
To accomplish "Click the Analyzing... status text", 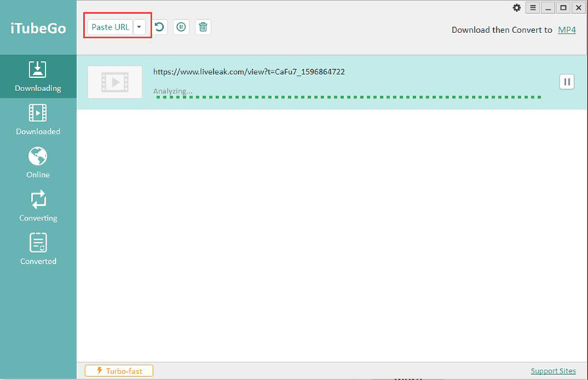I will (x=173, y=91).
